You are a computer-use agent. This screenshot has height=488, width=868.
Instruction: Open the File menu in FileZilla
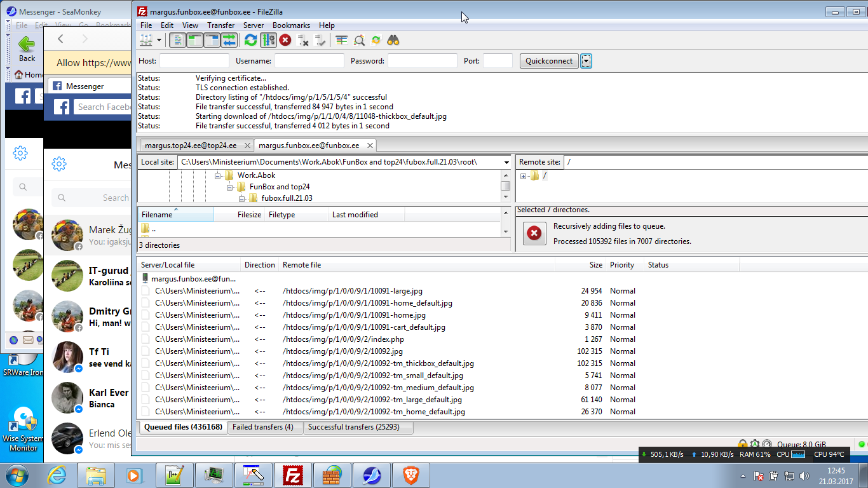click(x=146, y=25)
